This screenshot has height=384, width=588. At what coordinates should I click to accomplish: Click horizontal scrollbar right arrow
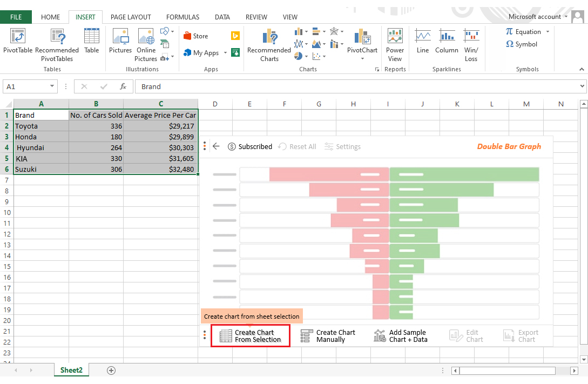[574, 370]
